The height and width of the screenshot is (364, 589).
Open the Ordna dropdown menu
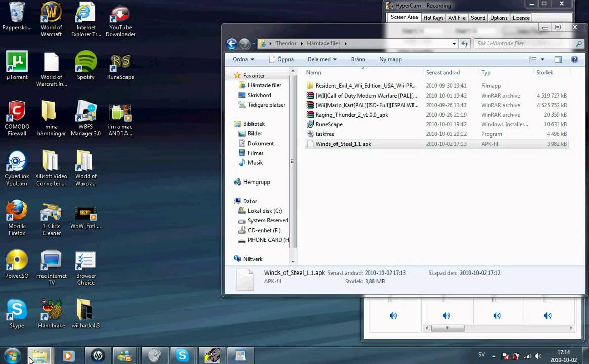pos(243,59)
